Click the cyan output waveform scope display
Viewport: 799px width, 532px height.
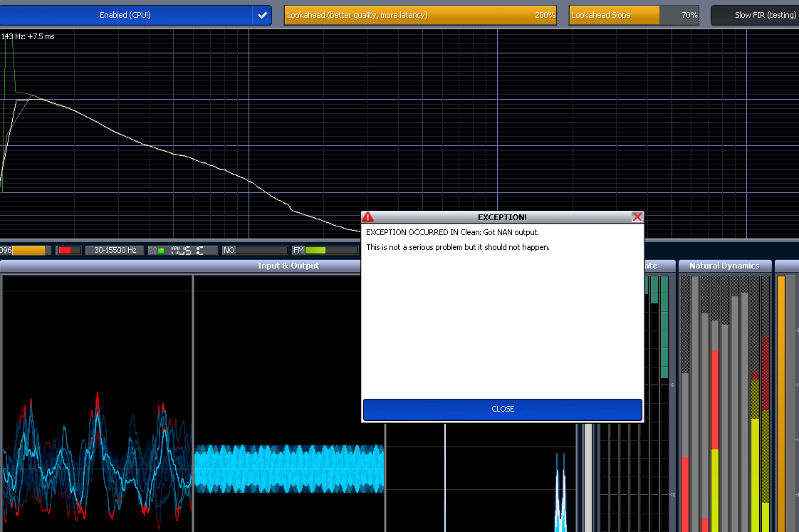tap(289, 404)
